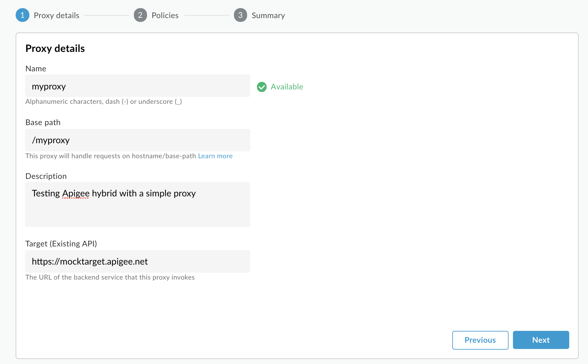Click the Name field label
The image size is (588, 364).
pyautogui.click(x=36, y=68)
